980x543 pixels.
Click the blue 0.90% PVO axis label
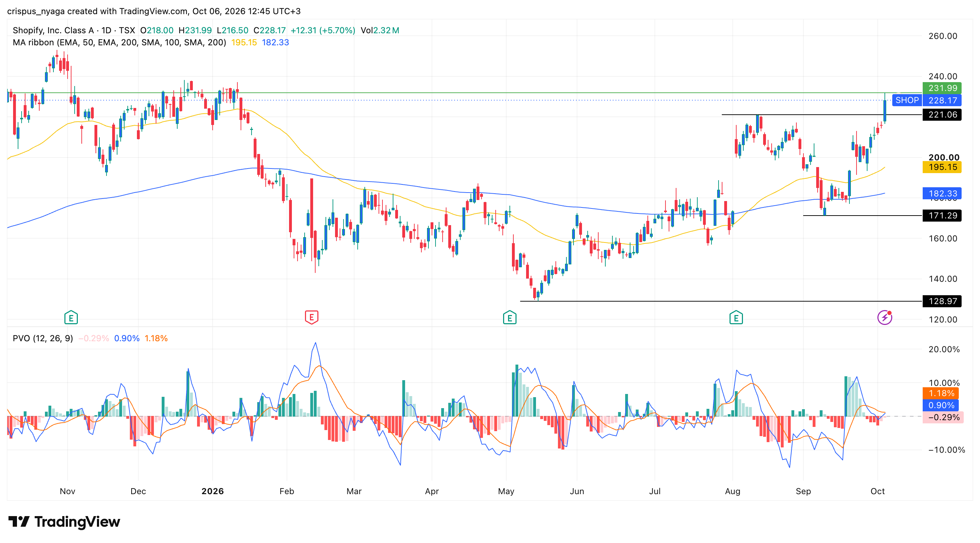940,405
